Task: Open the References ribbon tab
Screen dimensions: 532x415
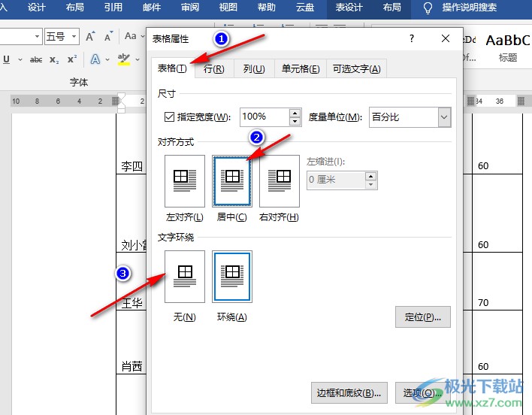Action: click(x=113, y=8)
